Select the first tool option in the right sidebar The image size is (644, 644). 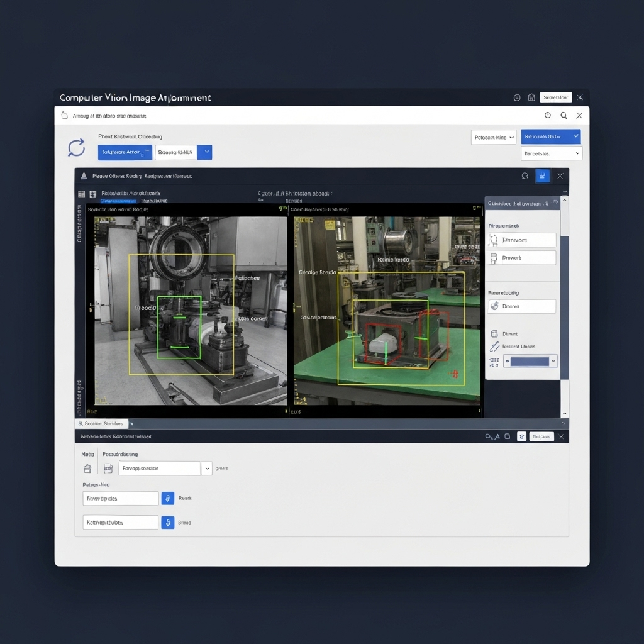point(521,240)
